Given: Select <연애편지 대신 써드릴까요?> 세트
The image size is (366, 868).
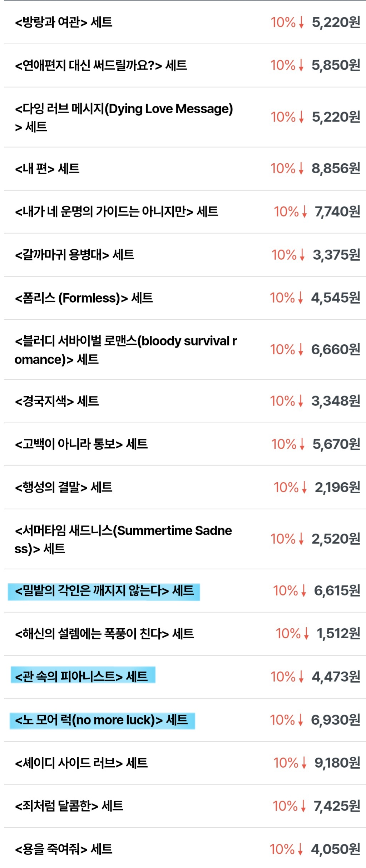Looking at the screenshot, I should pyautogui.click(x=101, y=65).
